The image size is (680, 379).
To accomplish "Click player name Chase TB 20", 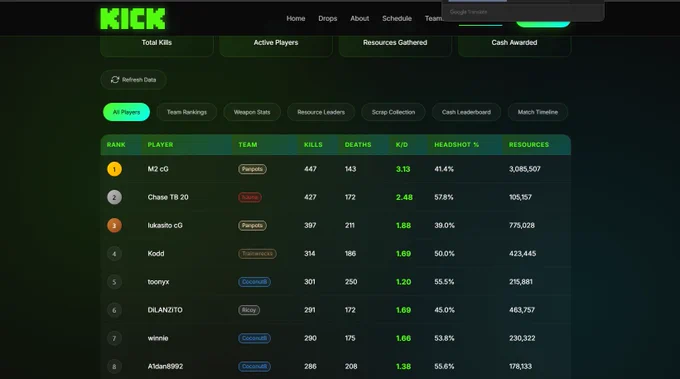I will click(x=168, y=197).
